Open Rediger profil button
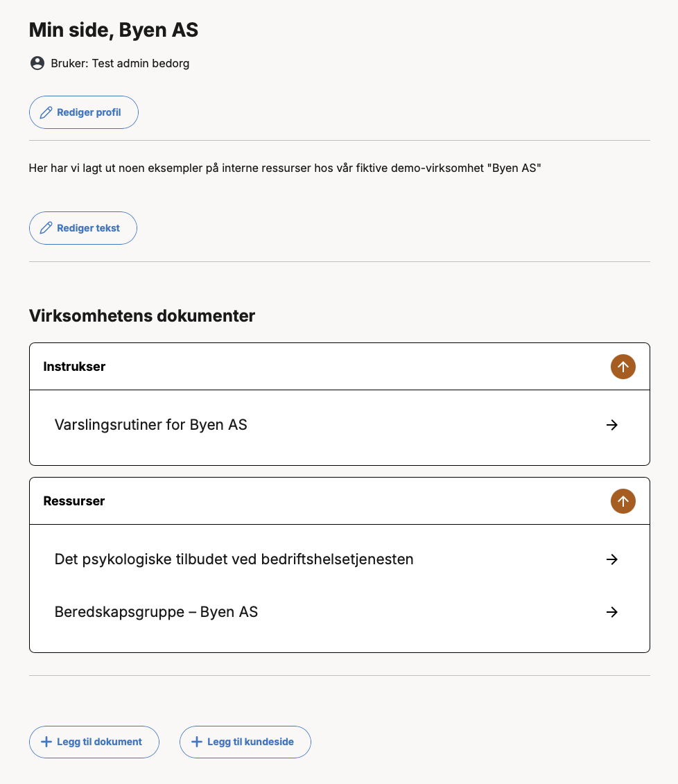678x784 pixels. coord(84,112)
